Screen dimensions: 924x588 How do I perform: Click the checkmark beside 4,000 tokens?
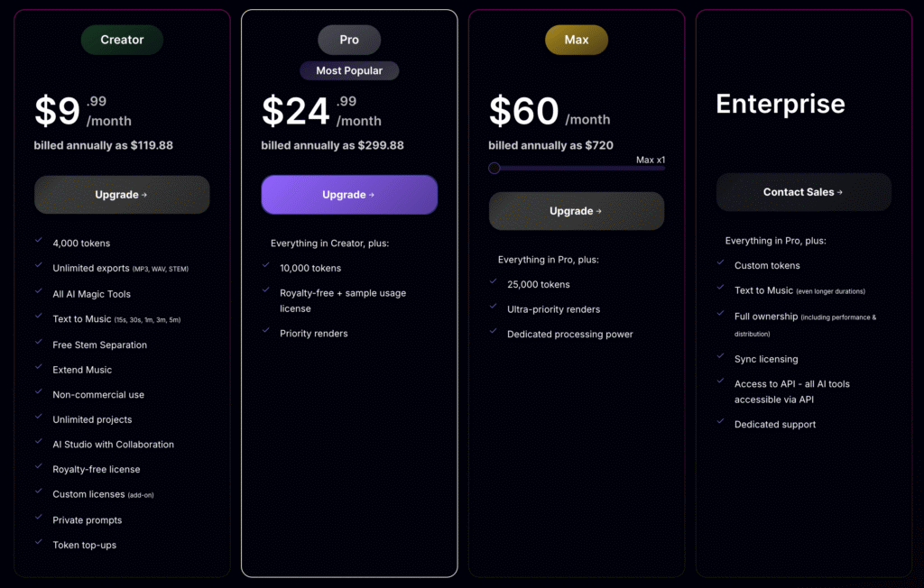tap(38, 240)
